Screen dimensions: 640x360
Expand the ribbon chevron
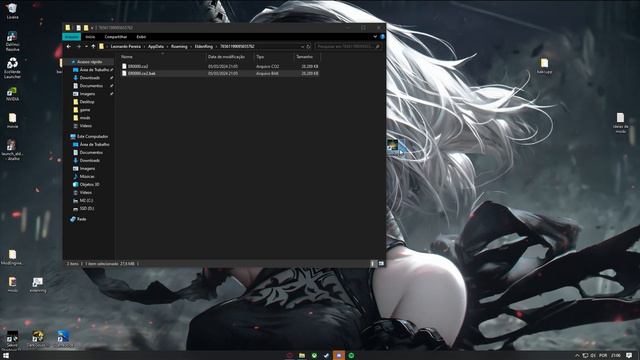[375, 37]
